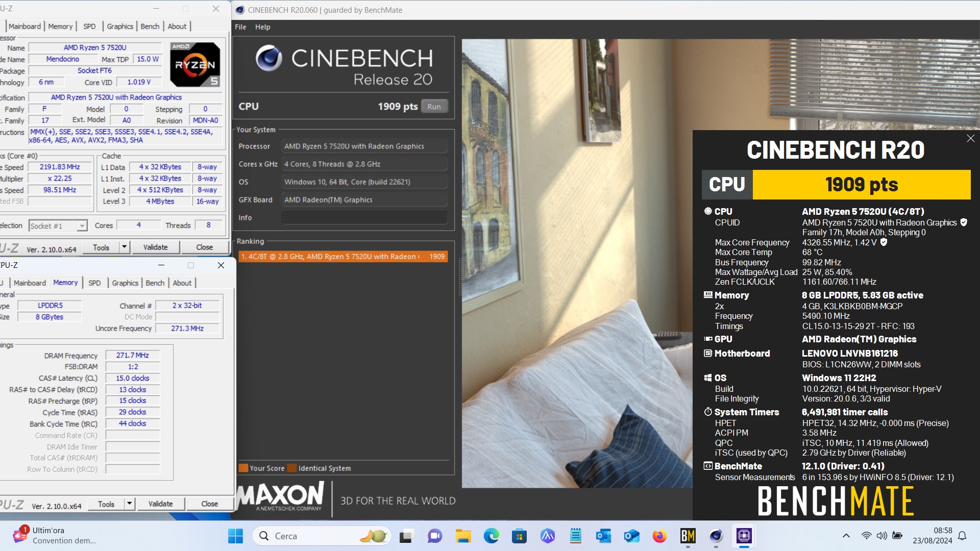The height and width of the screenshot is (551, 980).
Task: Open Microsoft Store from the taskbar
Action: (519, 536)
